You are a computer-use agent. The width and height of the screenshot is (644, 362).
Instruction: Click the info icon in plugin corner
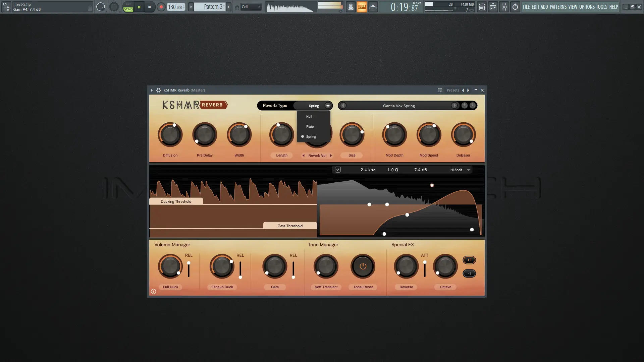point(153,292)
